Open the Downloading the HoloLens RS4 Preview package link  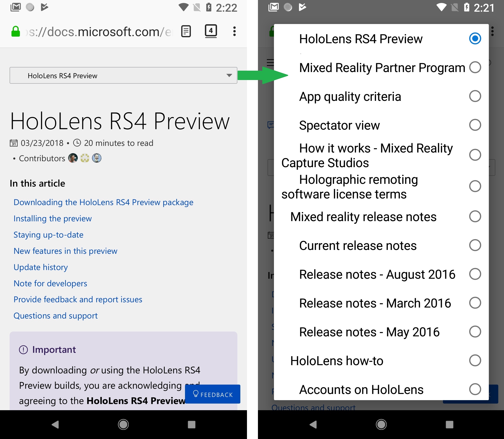[103, 202]
